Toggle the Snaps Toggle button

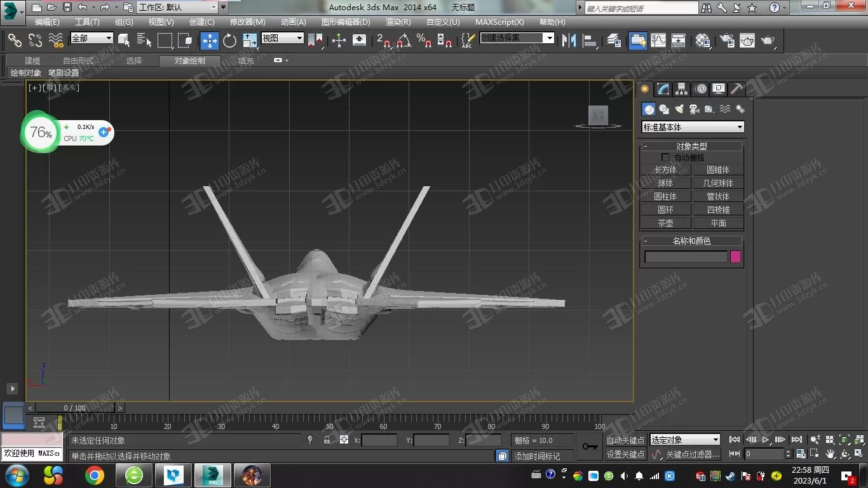coord(384,41)
